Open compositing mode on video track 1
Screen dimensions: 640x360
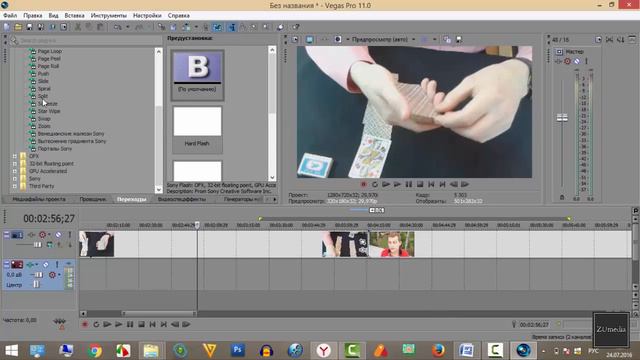(49, 244)
